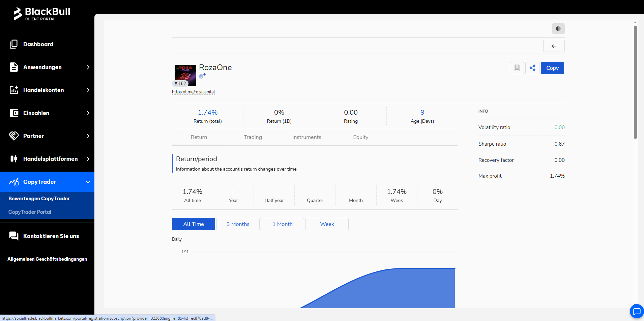Click the 1.74% Return (total) value
644x321 pixels.
[x=208, y=112]
